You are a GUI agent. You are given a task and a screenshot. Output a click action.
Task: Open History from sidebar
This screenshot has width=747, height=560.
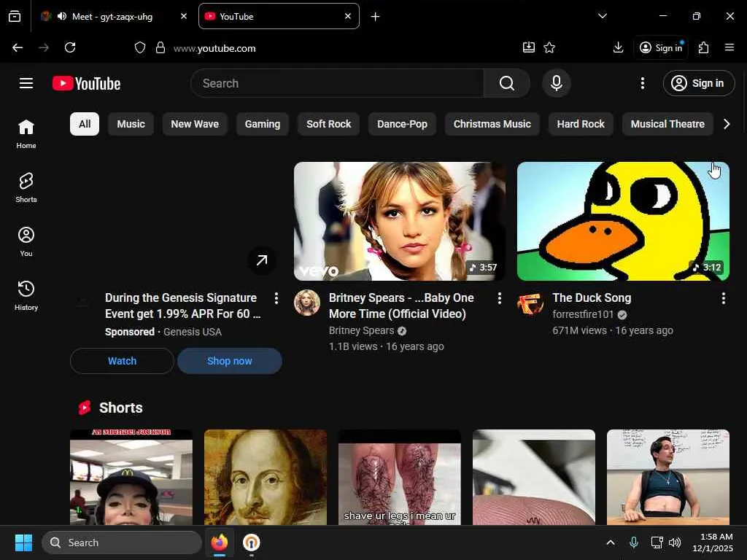point(26,295)
